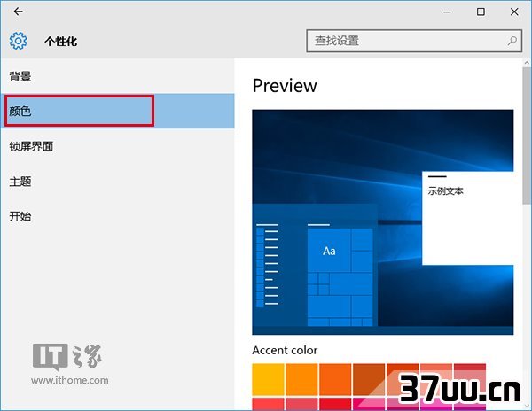
Task: Click the Settings gear icon
Action: [19, 41]
